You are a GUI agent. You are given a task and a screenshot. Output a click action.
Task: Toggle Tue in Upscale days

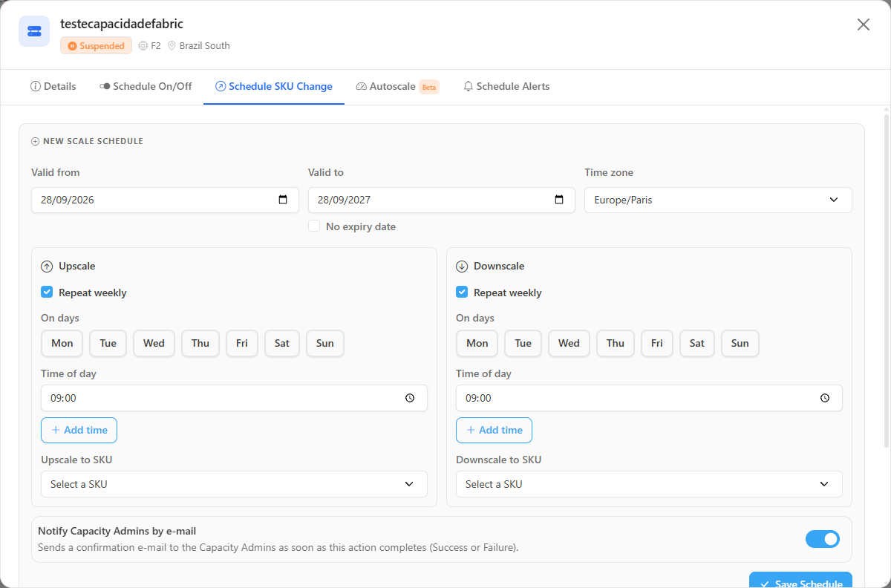108,343
